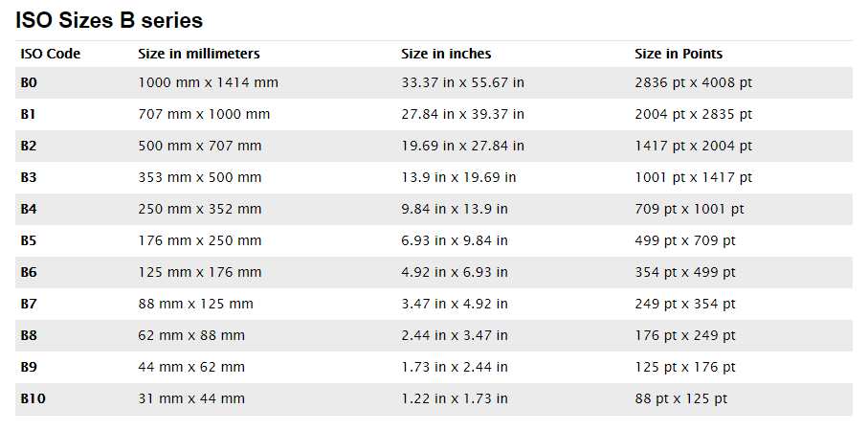Select the 'ISO Code' column header
Image resolution: width=868 pixels, height=431 pixels.
click(x=50, y=54)
